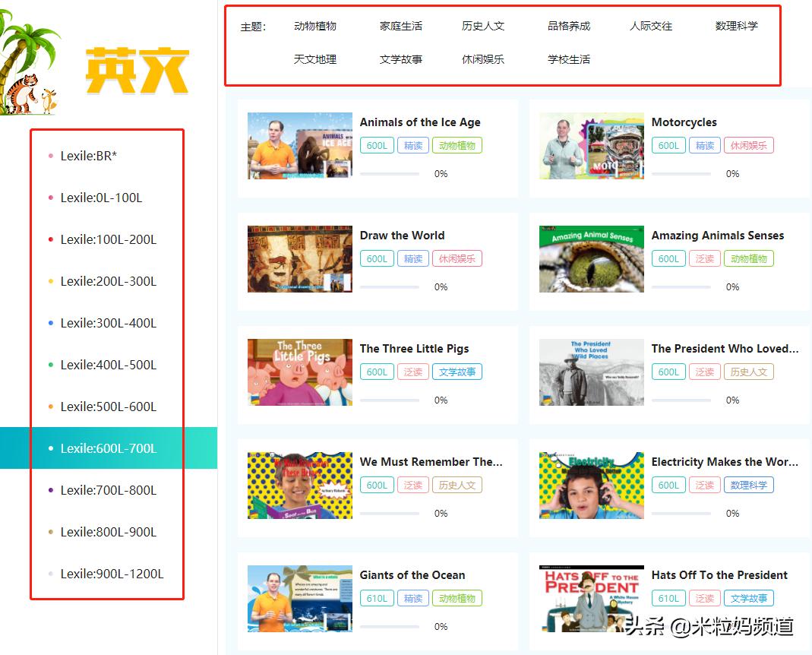
Task: Open We Must Remember The... book title
Action: (431, 462)
